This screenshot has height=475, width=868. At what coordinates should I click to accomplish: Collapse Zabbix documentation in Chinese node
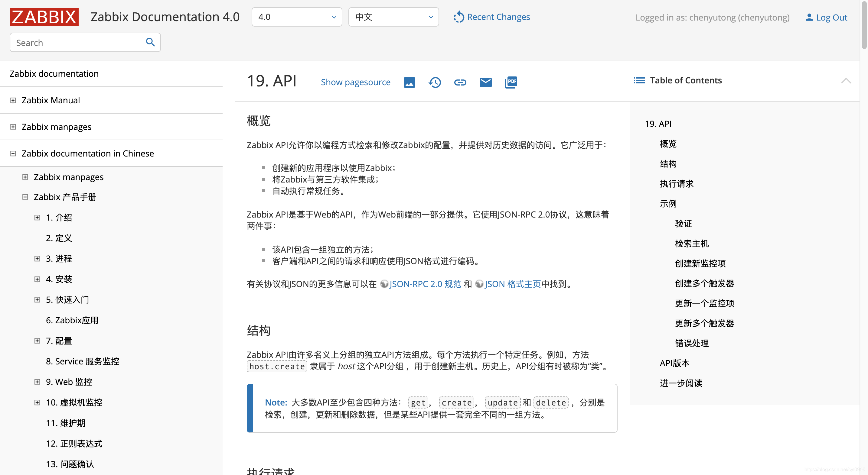(x=13, y=153)
